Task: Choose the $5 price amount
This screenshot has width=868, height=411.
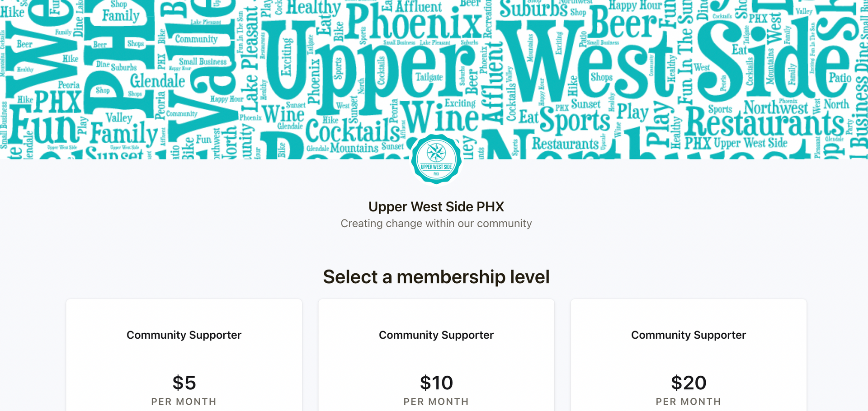Action: (184, 383)
